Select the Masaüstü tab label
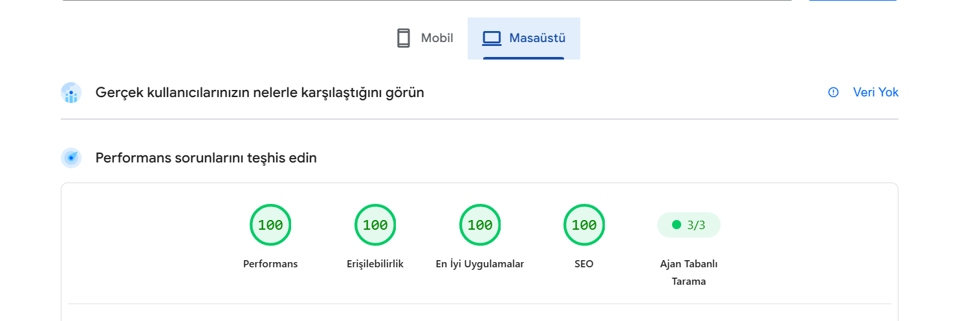Screen dimensions: 980x321 point(538,38)
